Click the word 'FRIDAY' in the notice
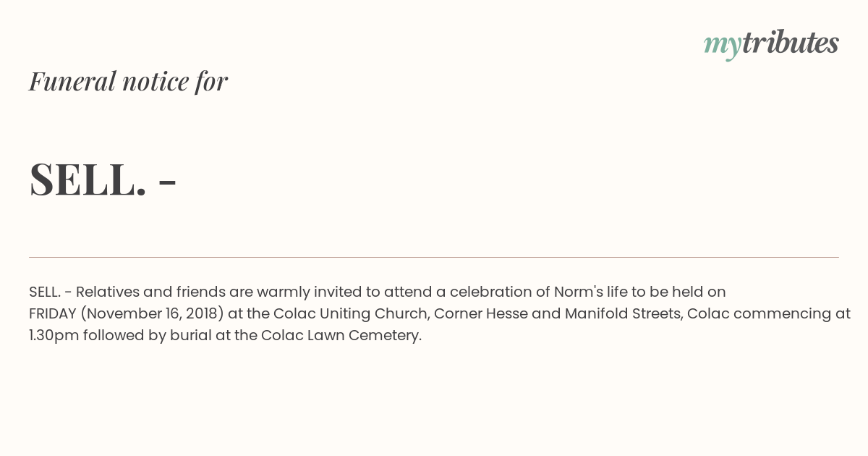The image size is (868, 456). (53, 313)
